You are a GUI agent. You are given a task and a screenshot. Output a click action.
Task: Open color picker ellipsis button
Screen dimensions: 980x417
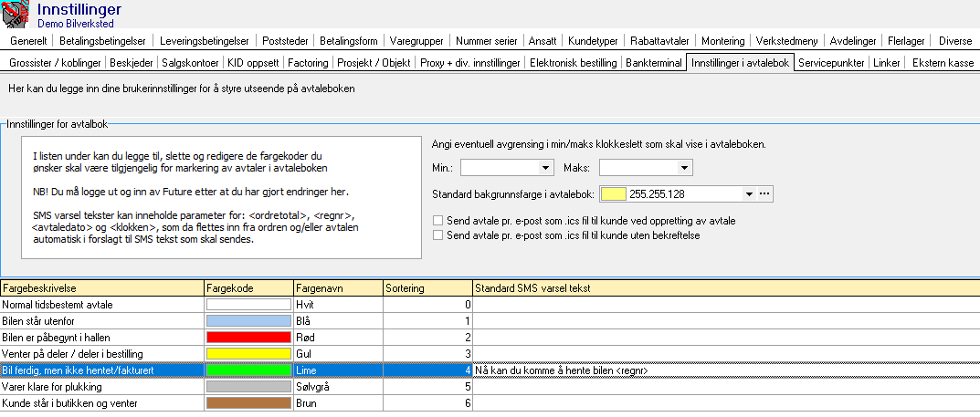(765, 193)
